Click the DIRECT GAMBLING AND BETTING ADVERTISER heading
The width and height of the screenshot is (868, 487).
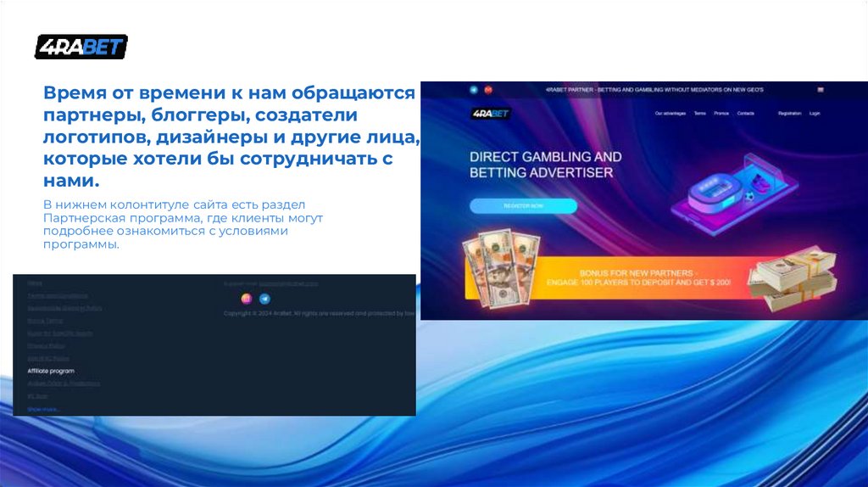[545, 165]
